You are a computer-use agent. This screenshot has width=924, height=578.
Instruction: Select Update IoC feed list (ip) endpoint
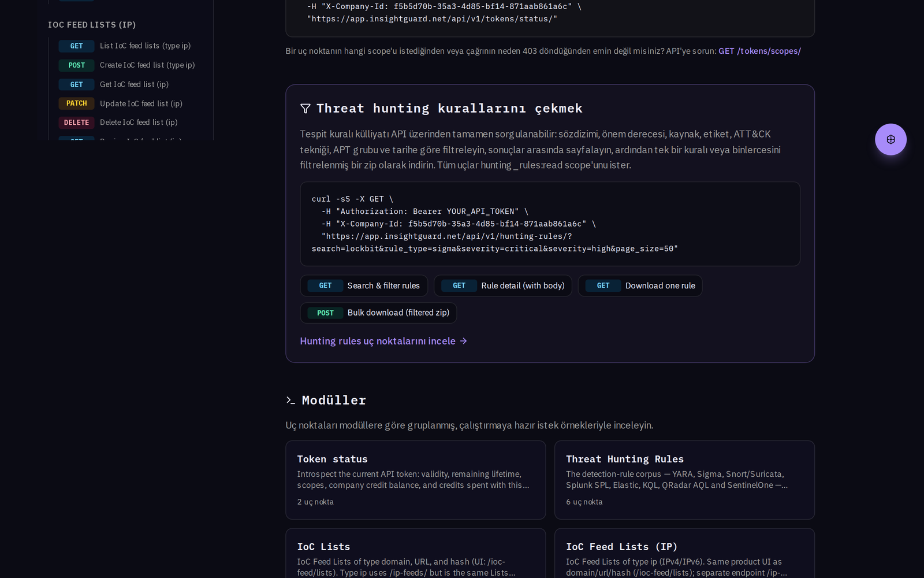coord(121,103)
